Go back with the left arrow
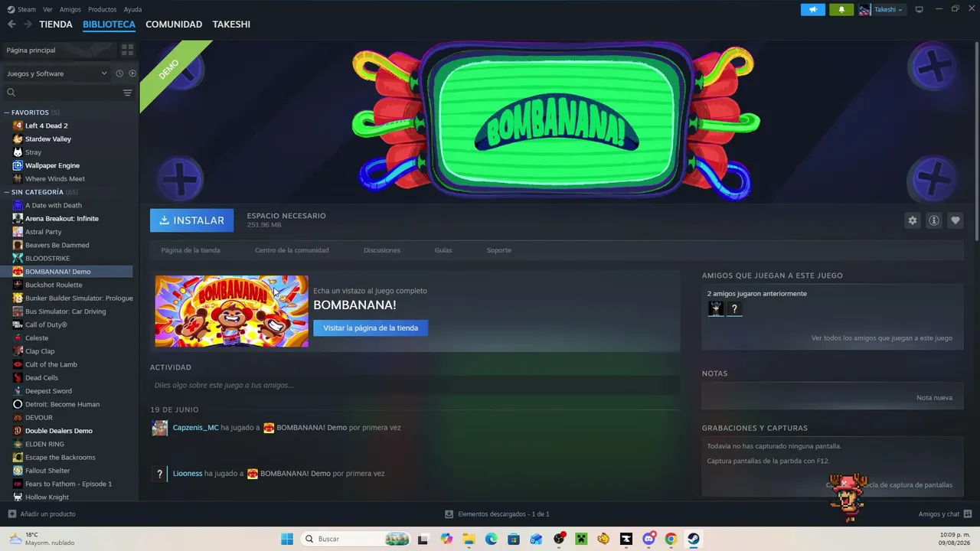This screenshot has width=980, height=551. point(11,24)
